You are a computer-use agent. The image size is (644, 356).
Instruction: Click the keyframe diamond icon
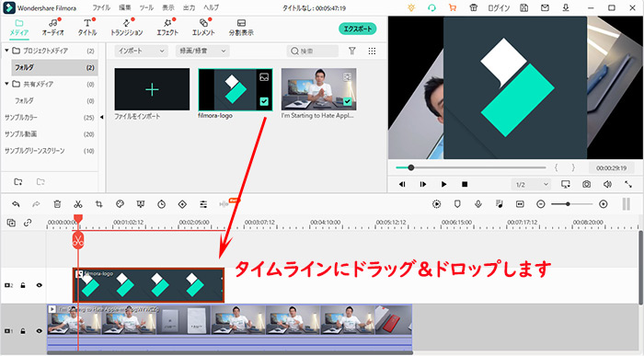(x=182, y=204)
